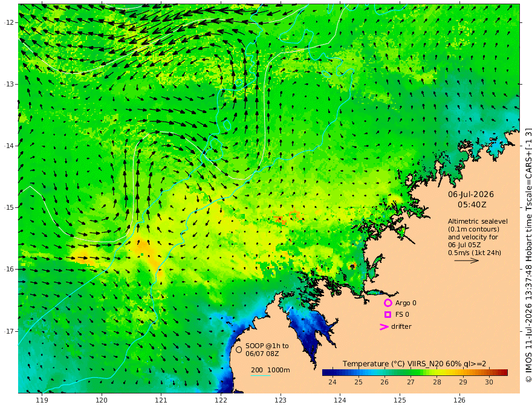Image resolution: width=532 pixels, height=411 pixels.
Task: Click longitude axis label 119
Action: 42,401
